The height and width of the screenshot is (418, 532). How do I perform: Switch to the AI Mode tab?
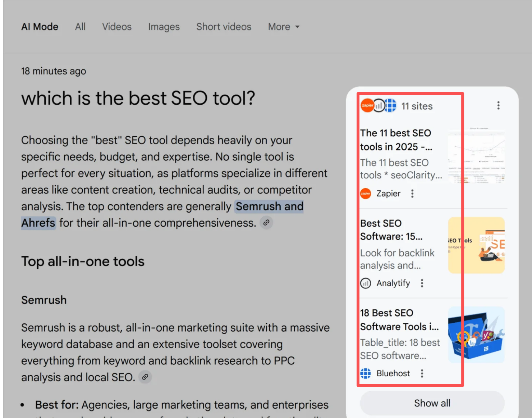click(40, 27)
